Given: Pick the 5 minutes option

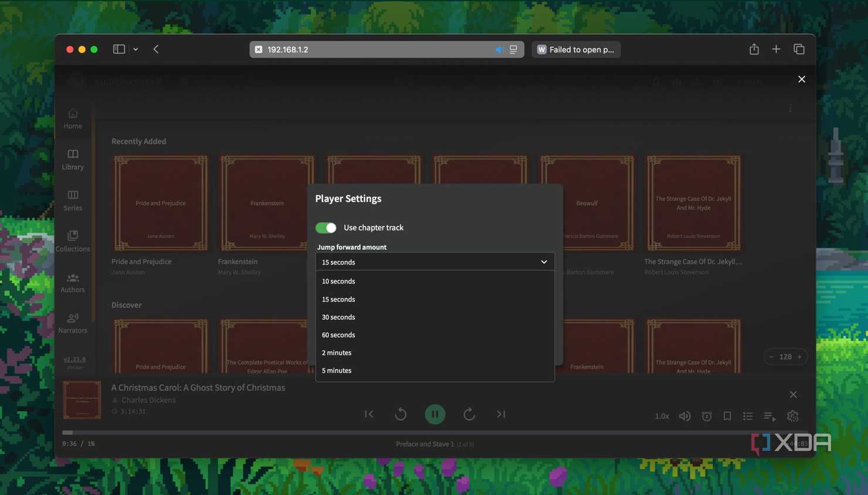Looking at the screenshot, I should click(x=435, y=370).
